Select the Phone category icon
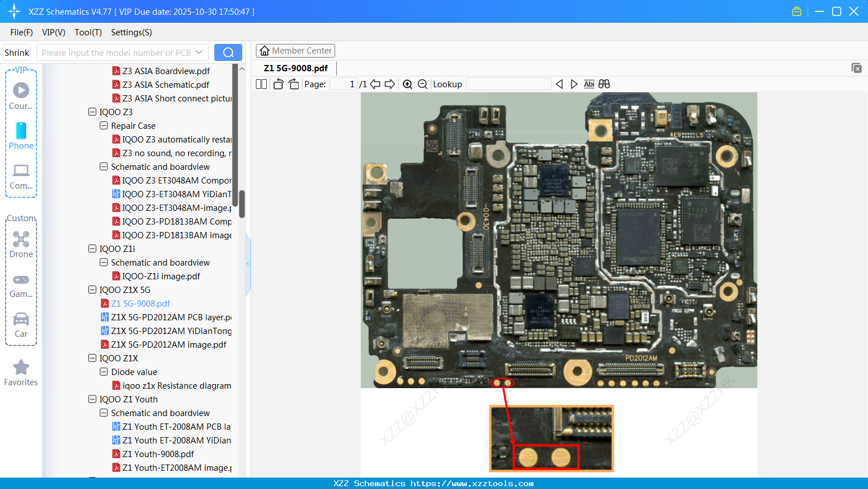This screenshot has width=868, height=489. (x=21, y=136)
